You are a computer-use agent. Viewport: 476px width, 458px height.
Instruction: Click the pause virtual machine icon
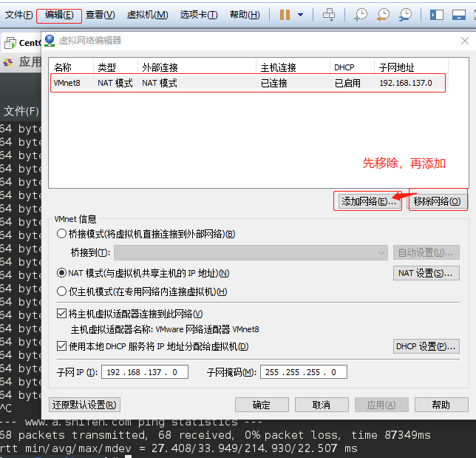(285, 15)
